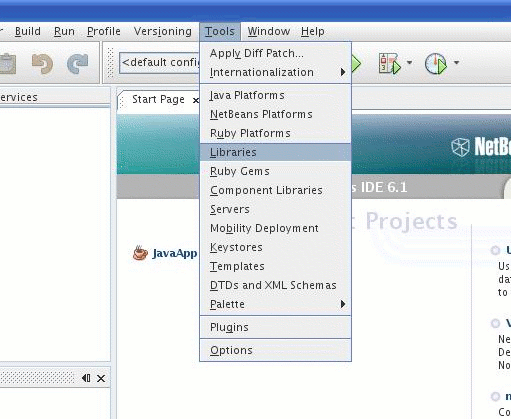Viewport: 511px width, 419px height.
Task: Click the green Run Main Project arrow
Action: [356, 63]
